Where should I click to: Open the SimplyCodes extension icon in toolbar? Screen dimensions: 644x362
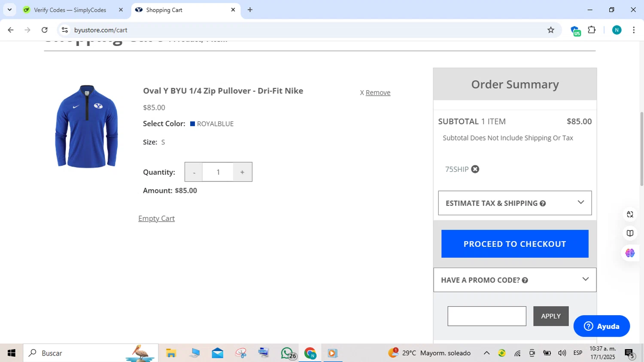coord(575,30)
